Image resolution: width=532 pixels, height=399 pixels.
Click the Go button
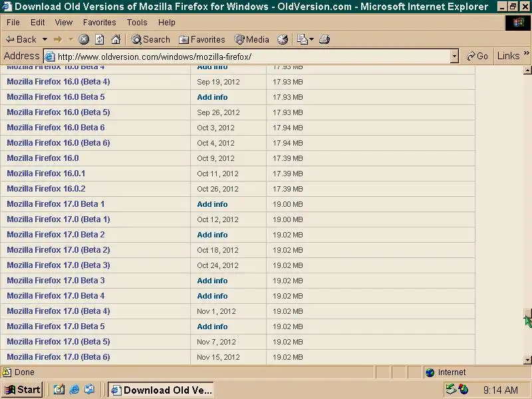pos(477,56)
